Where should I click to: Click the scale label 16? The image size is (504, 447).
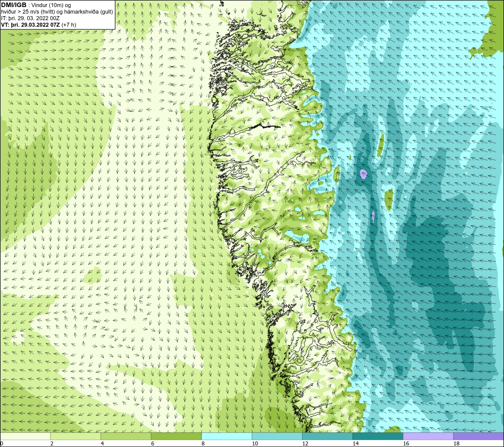(x=406, y=444)
